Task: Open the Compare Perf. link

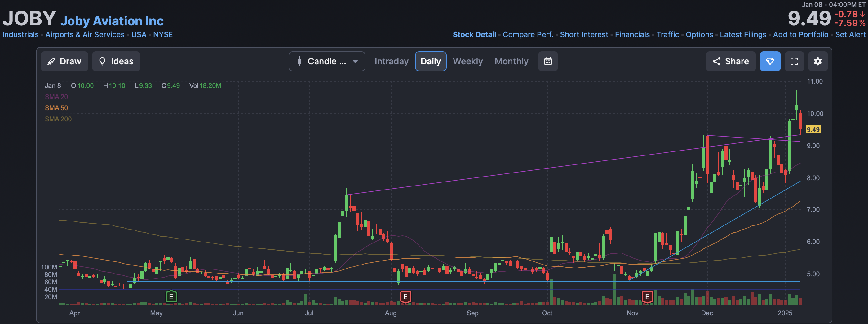Action: 528,34
